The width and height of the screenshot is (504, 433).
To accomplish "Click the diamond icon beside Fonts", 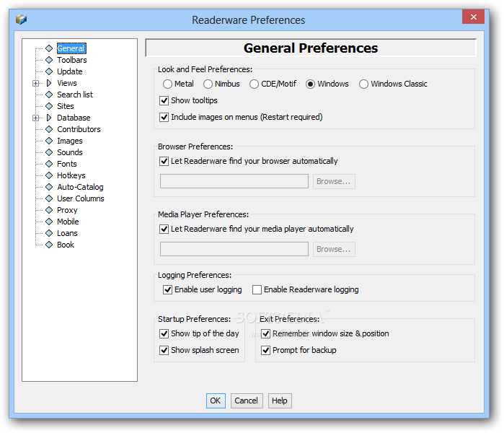I will (49, 164).
